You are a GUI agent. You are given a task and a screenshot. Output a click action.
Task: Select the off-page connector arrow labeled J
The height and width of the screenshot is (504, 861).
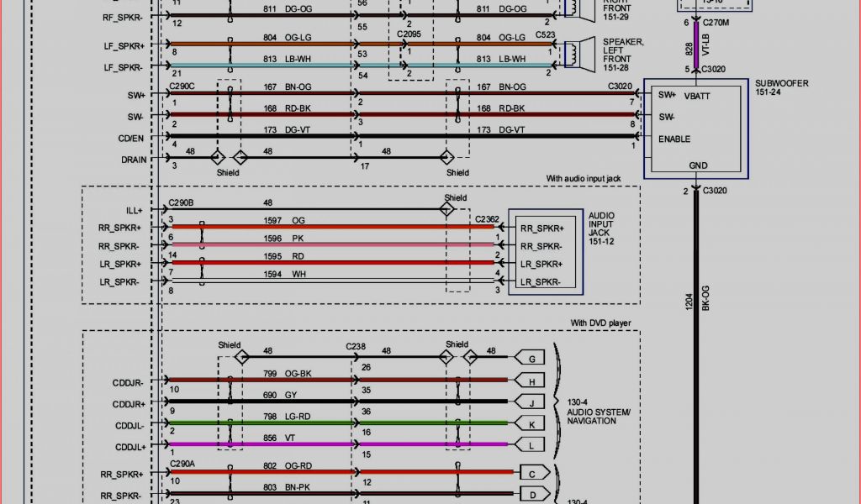tap(531, 402)
